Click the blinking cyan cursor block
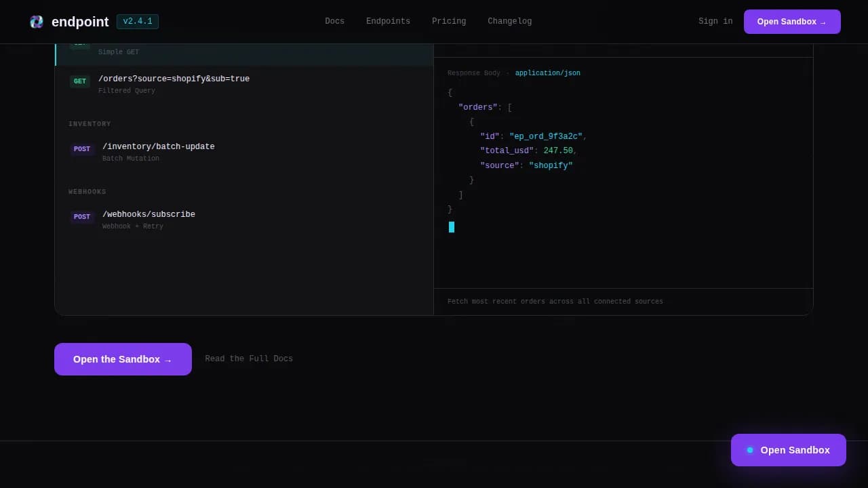 [452, 227]
